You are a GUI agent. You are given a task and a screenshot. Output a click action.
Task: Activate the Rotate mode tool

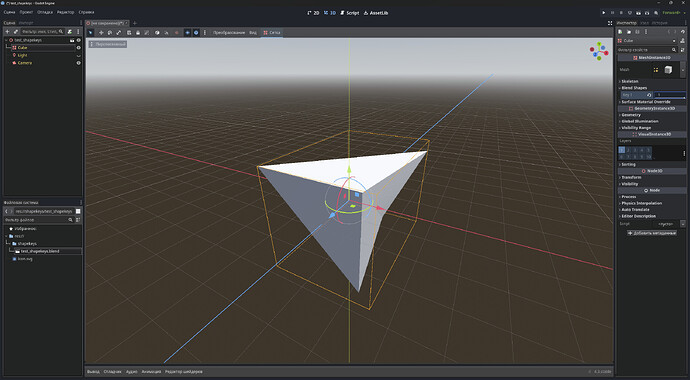click(110, 33)
